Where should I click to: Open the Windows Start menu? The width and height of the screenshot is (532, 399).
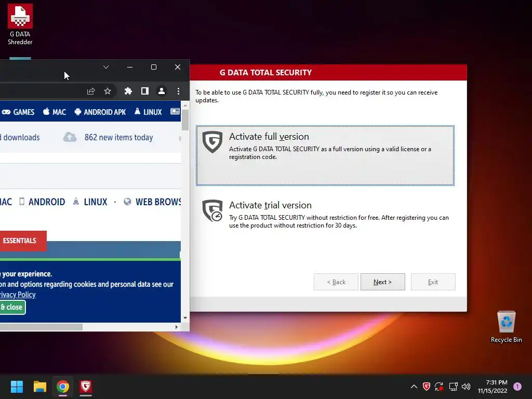tap(17, 387)
